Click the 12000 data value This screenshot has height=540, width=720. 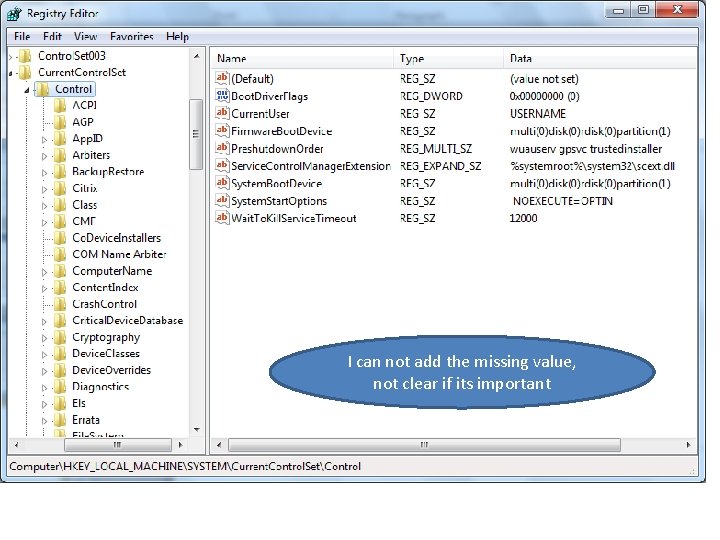(523, 218)
